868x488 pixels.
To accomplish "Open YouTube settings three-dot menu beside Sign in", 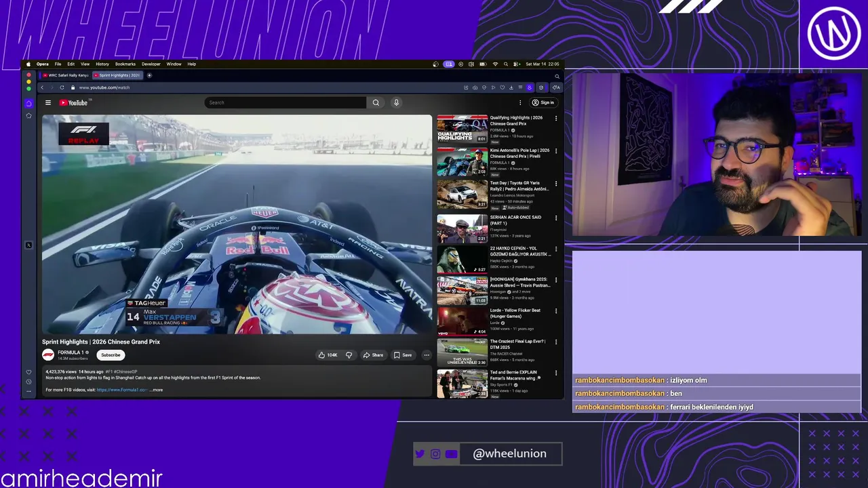I will point(520,102).
